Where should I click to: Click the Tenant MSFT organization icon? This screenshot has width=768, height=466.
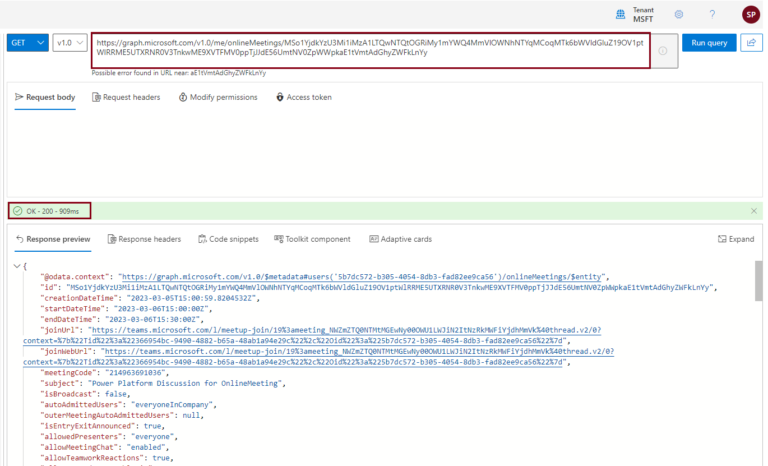click(x=621, y=14)
